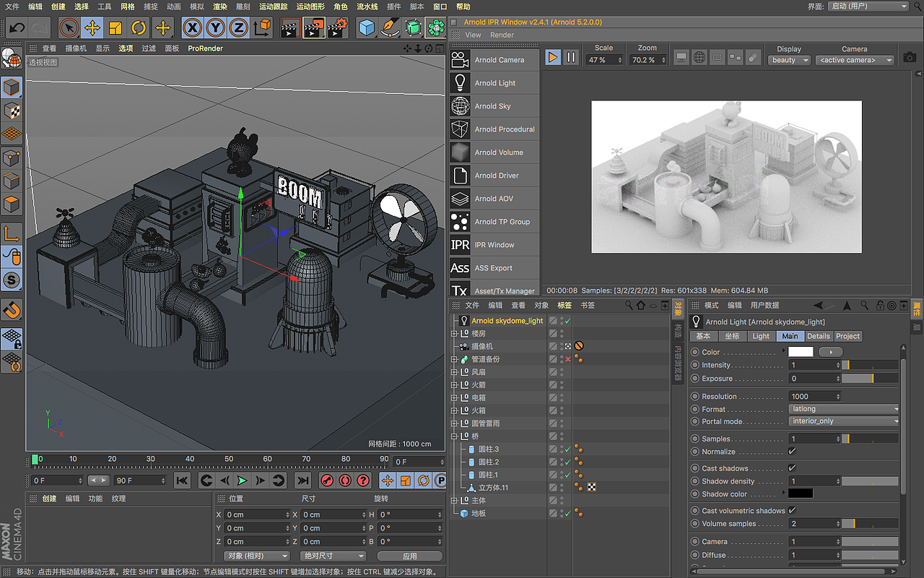924x578 pixels.
Task: Expand the 火箭 object group
Action: point(454,385)
